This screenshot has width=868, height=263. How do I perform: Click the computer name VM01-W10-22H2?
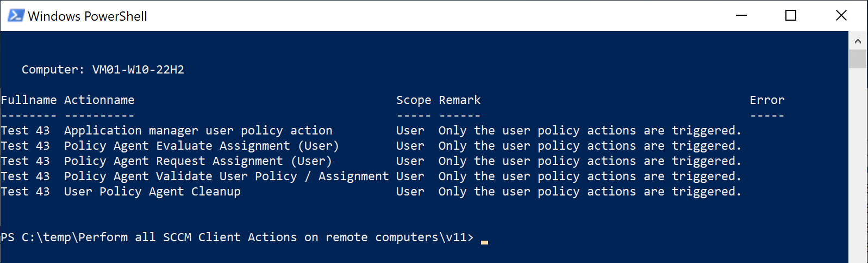[x=138, y=70]
